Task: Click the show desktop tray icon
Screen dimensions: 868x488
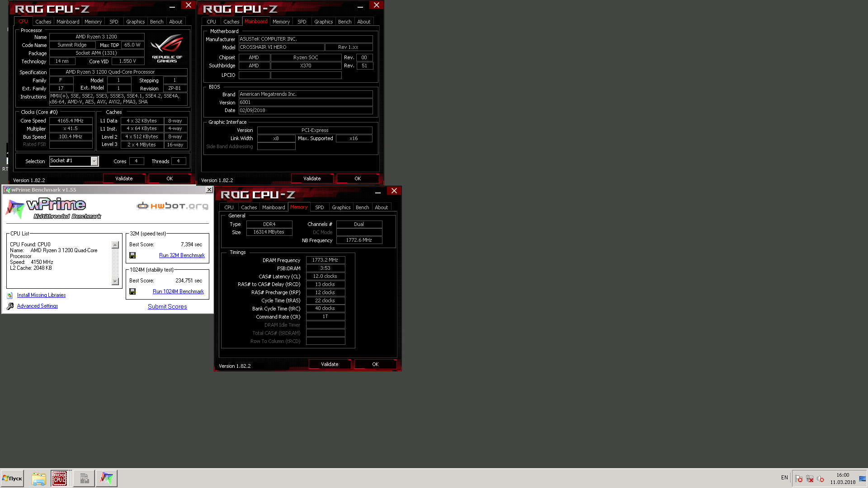Action: click(x=863, y=479)
